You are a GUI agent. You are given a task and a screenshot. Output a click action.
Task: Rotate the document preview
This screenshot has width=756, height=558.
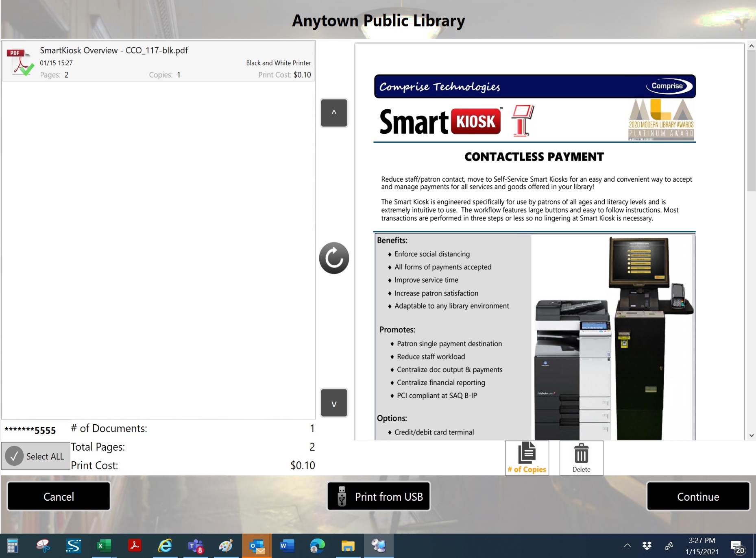coord(333,258)
